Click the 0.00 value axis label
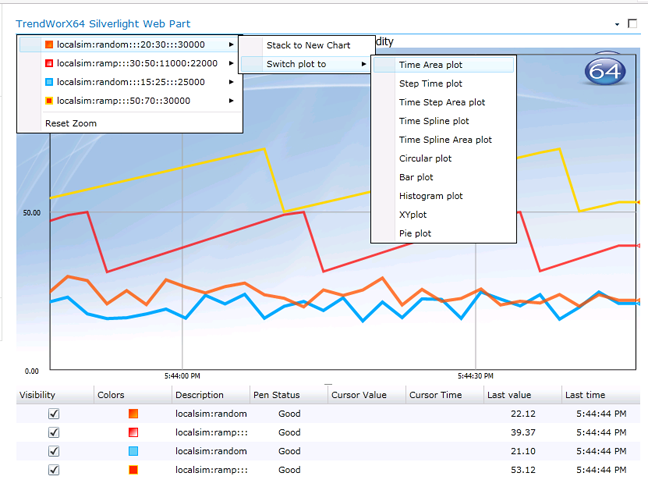The height and width of the screenshot is (487, 648). [x=32, y=371]
